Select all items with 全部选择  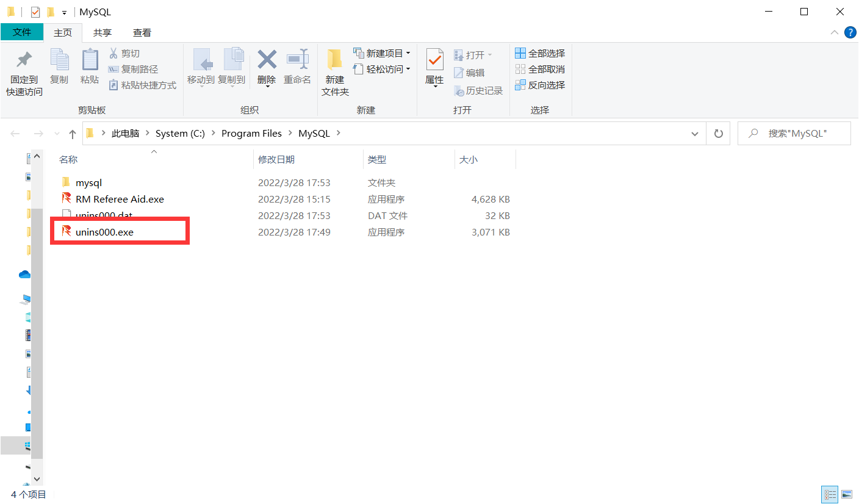click(x=540, y=54)
